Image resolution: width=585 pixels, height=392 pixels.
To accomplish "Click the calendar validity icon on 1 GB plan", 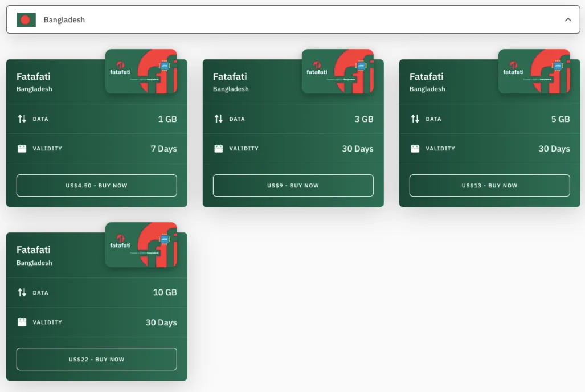I will click(x=22, y=149).
